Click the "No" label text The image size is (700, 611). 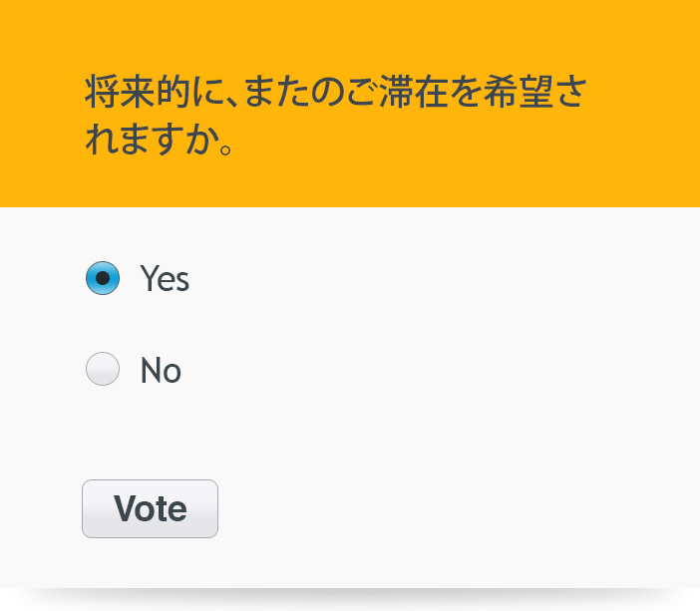pos(161,371)
